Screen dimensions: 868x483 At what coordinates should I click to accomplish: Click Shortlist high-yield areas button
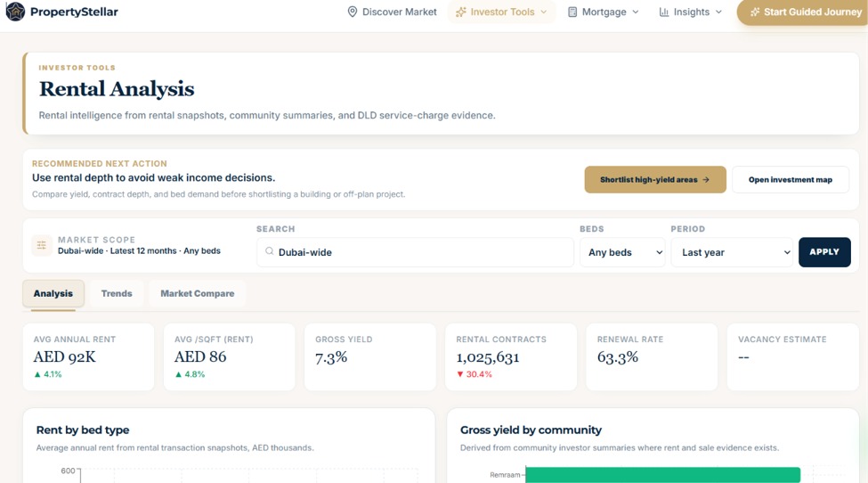pos(655,179)
